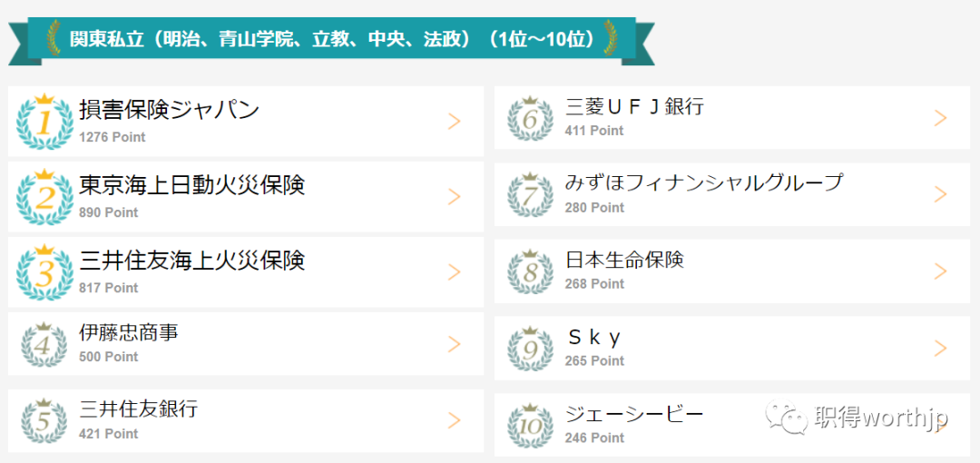The height and width of the screenshot is (463, 980).
Task: Click the rank 1 laurel crown badge
Action: point(44,121)
